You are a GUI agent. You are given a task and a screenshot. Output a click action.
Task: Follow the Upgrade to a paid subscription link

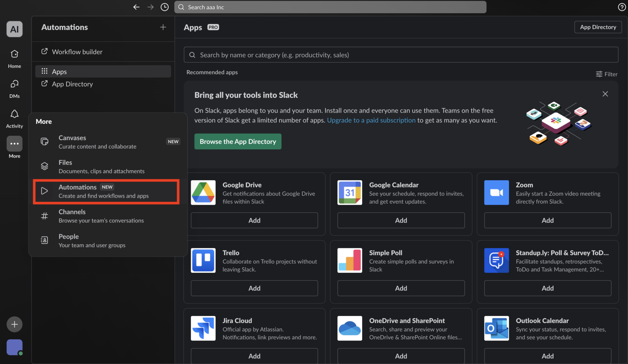[x=371, y=120]
